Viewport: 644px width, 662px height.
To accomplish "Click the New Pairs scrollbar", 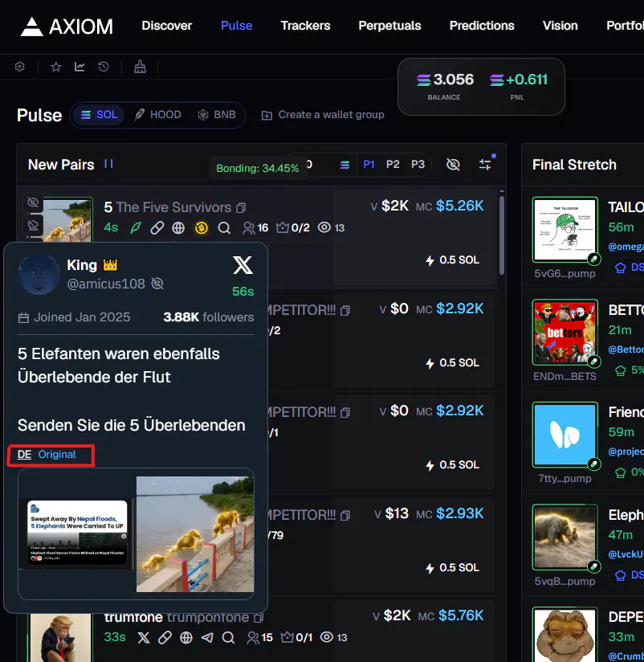I will pyautogui.click(x=502, y=235).
